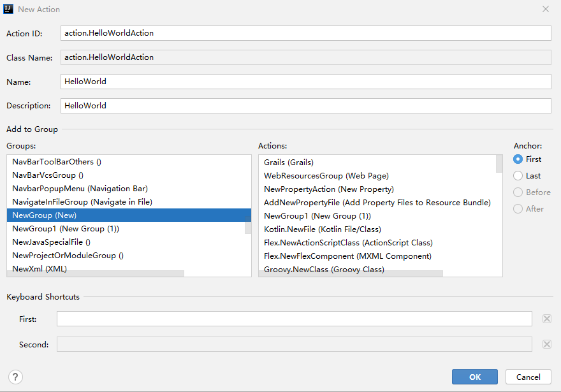Cancel the New Action dialog
561x392 pixels.
click(x=528, y=377)
